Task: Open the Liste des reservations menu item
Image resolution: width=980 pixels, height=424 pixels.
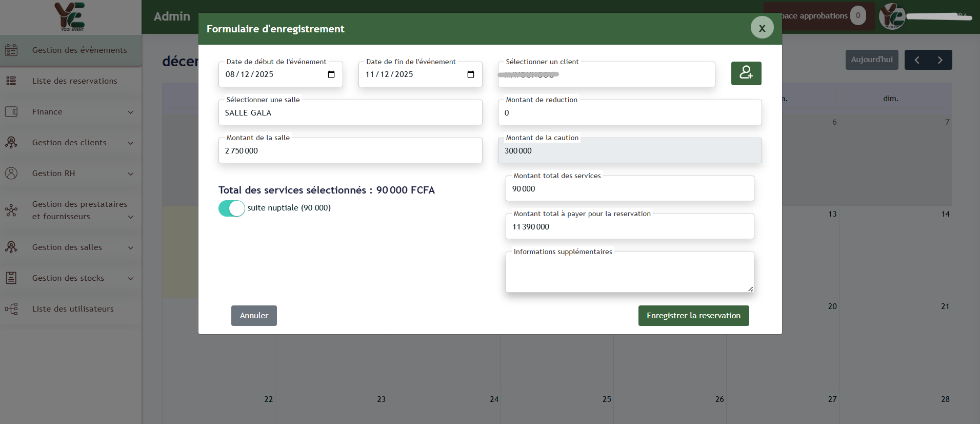Action: tap(75, 81)
